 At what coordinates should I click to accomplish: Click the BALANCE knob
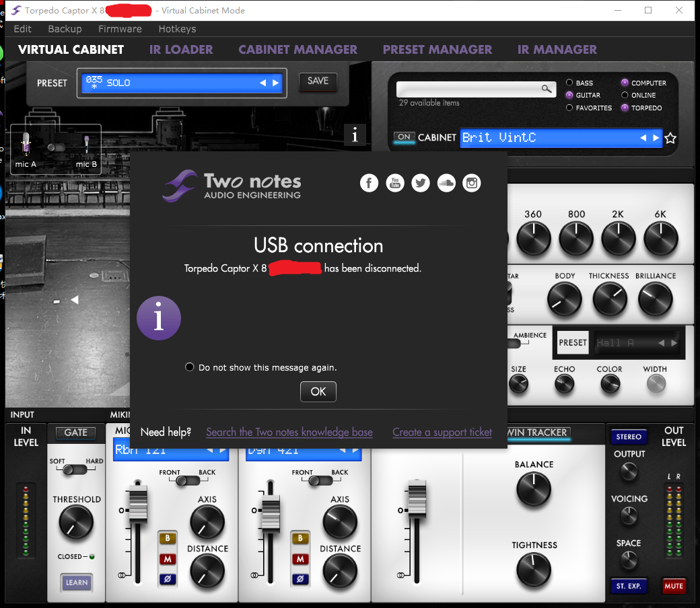[x=534, y=490]
